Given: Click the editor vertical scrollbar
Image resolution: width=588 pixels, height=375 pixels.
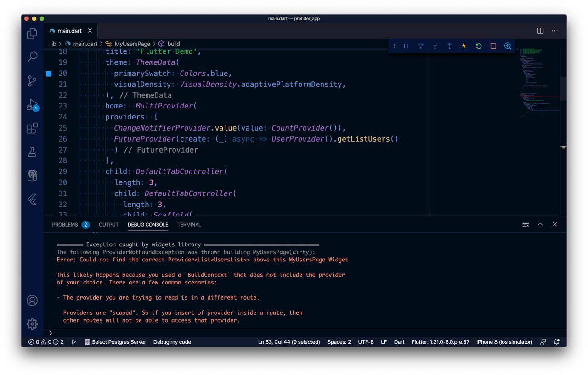Looking at the screenshot, I should [564, 88].
